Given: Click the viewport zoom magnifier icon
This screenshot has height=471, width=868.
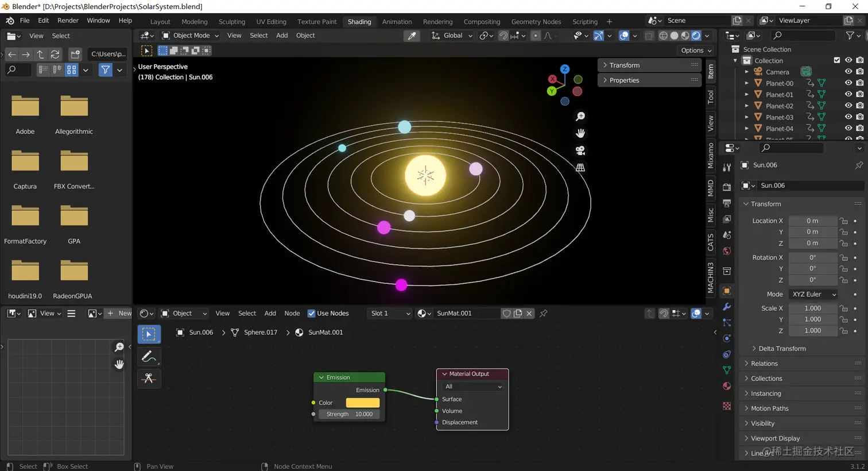Looking at the screenshot, I should [580, 117].
